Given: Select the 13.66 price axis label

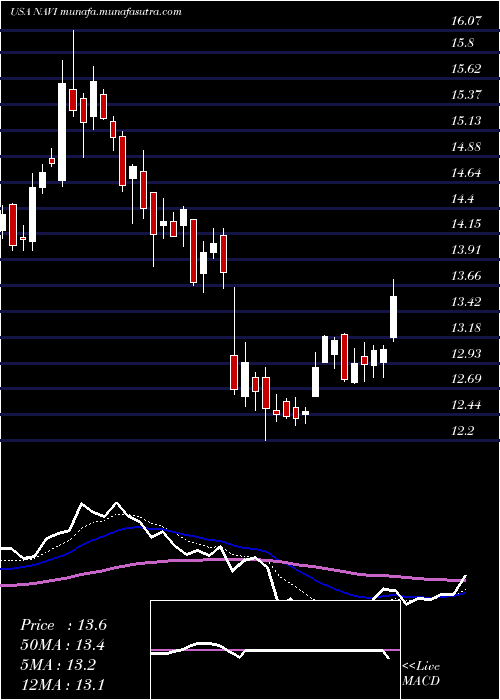Looking at the screenshot, I should [467, 275].
